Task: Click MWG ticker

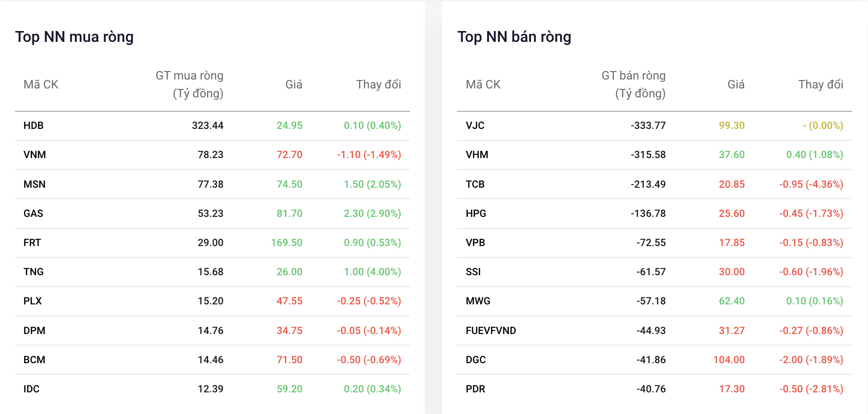Action: pyautogui.click(x=478, y=301)
